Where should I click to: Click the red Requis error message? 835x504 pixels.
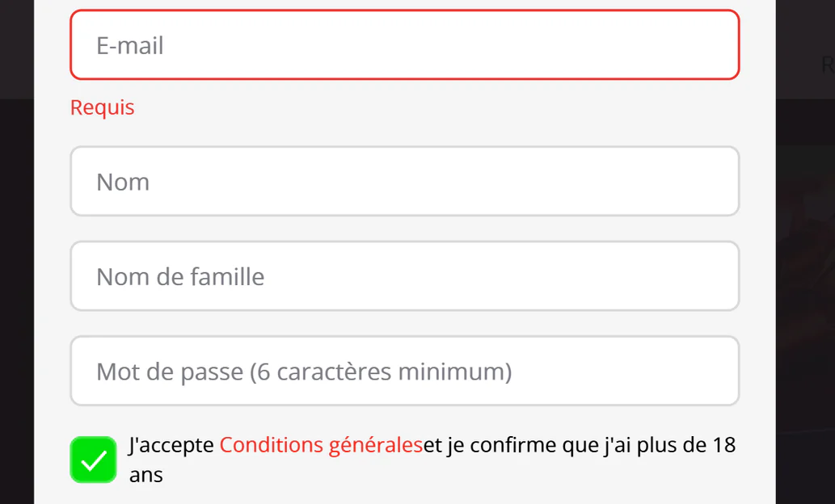tap(102, 107)
